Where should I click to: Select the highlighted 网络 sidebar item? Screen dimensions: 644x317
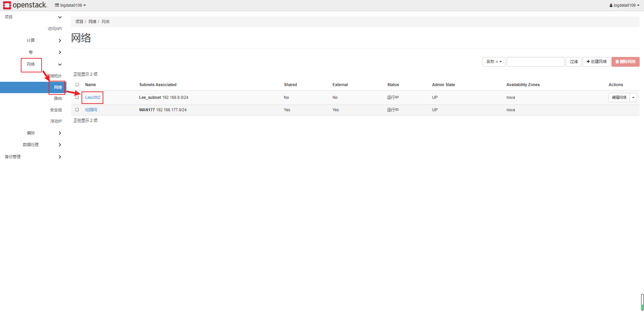pyautogui.click(x=33, y=87)
